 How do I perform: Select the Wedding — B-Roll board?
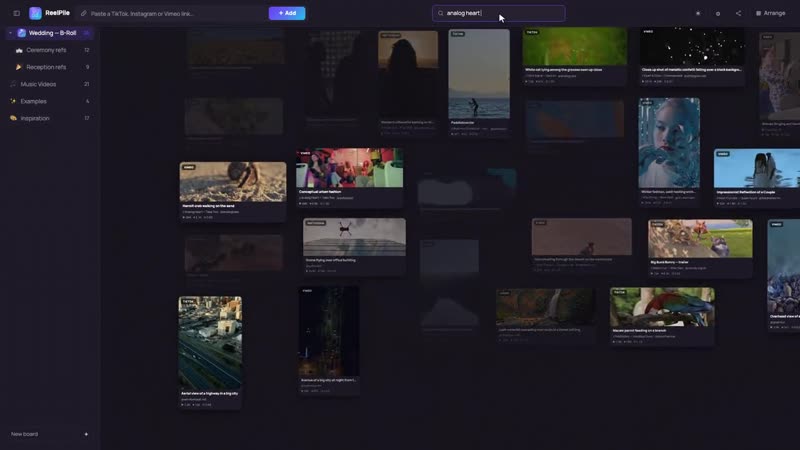click(49, 33)
